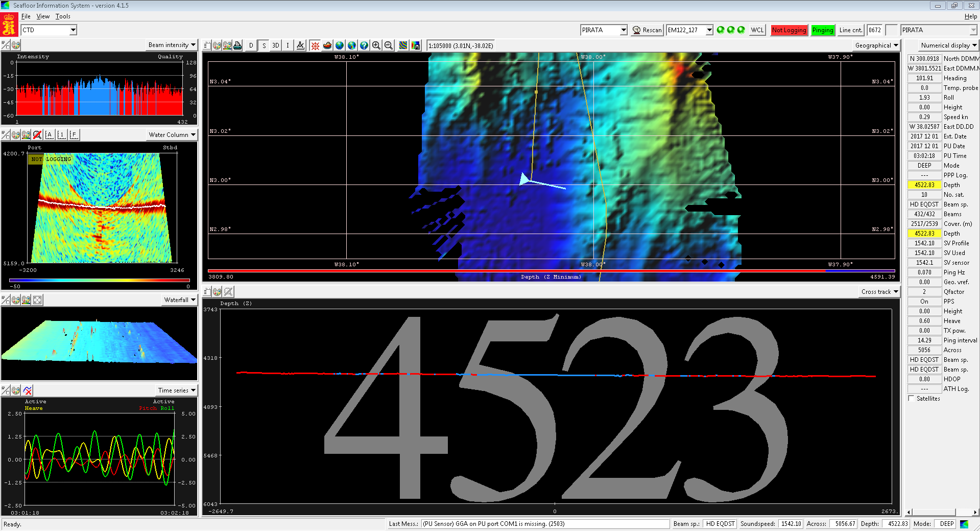Open color palette in Beam intensity panel

[16, 45]
